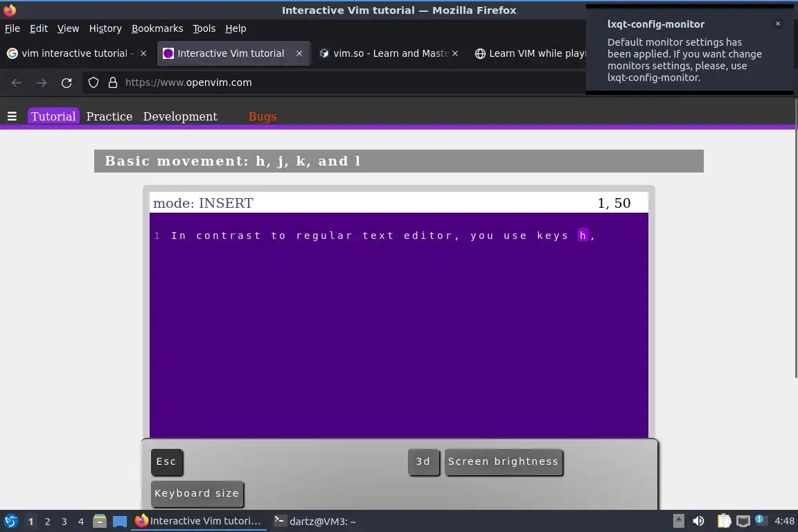This screenshot has height=532, width=798.
Task: Open the LXQt application menu icon
Action: point(10,522)
